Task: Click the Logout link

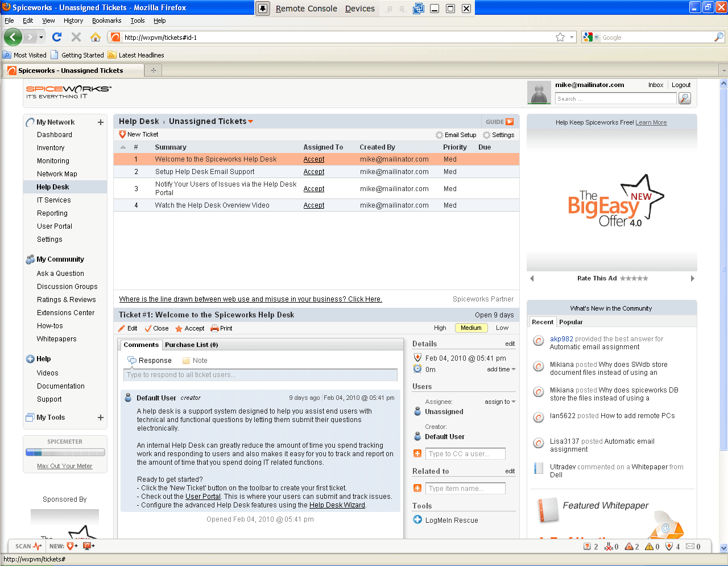Action: 681,85
